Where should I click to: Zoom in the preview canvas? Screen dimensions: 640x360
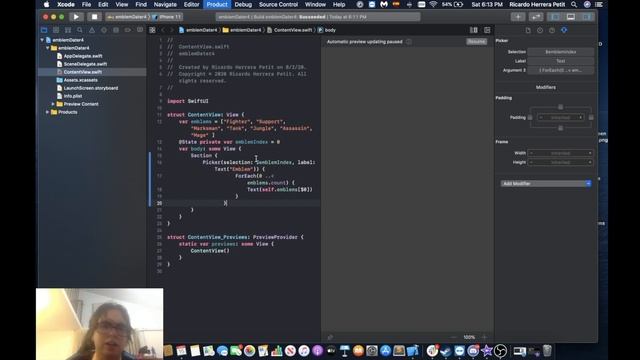point(484,337)
